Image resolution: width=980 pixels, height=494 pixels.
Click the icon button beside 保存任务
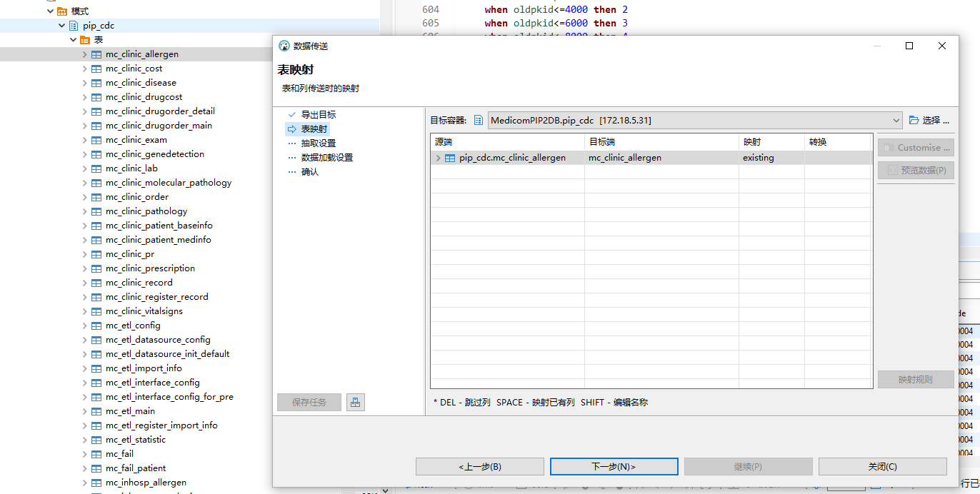coord(356,403)
